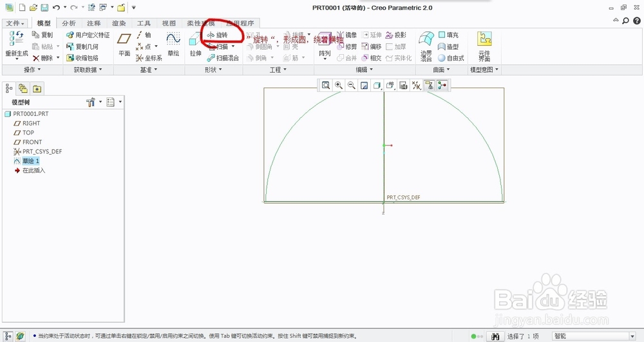This screenshot has width=644, height=342.
Task: Expand the 形状 shapes group
Action: (x=213, y=70)
